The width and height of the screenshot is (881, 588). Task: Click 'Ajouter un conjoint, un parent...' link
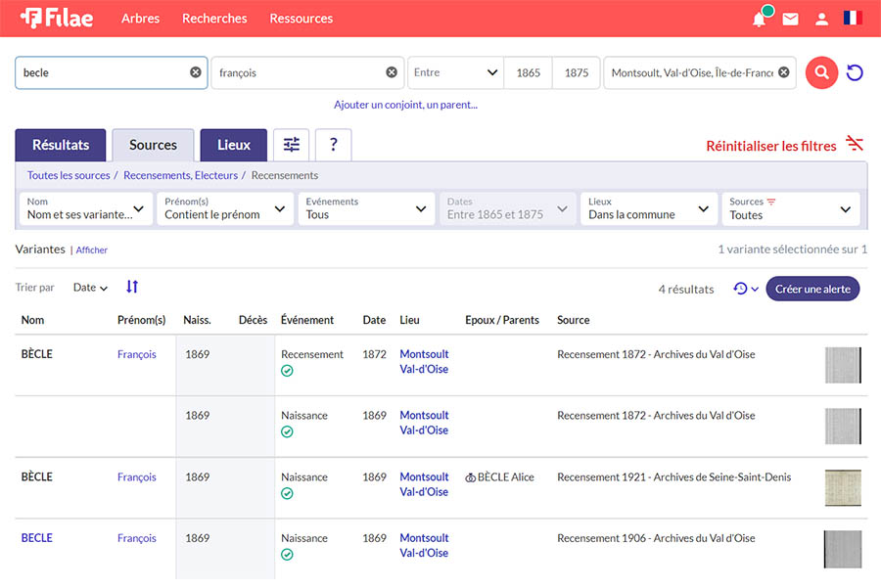coord(405,105)
